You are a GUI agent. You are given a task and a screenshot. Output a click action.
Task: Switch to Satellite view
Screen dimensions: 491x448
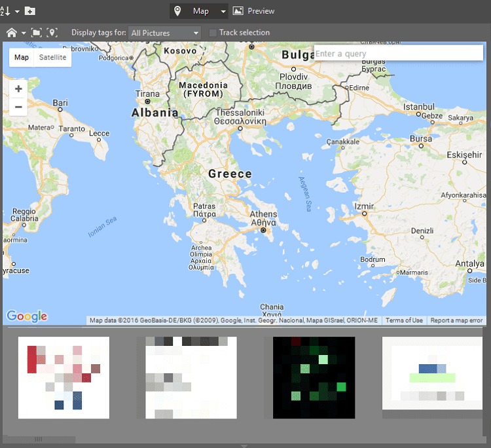coord(52,58)
